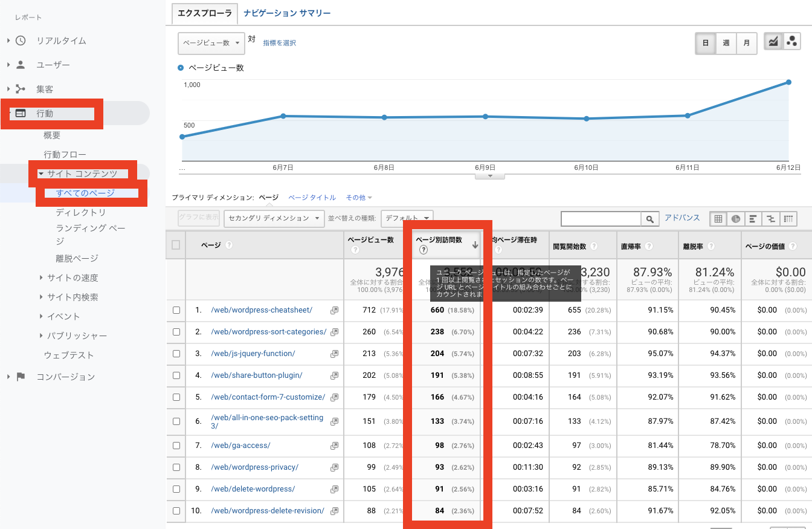Check the row for /web/wordpress-delete-revision/
812x529 pixels.
point(176,511)
